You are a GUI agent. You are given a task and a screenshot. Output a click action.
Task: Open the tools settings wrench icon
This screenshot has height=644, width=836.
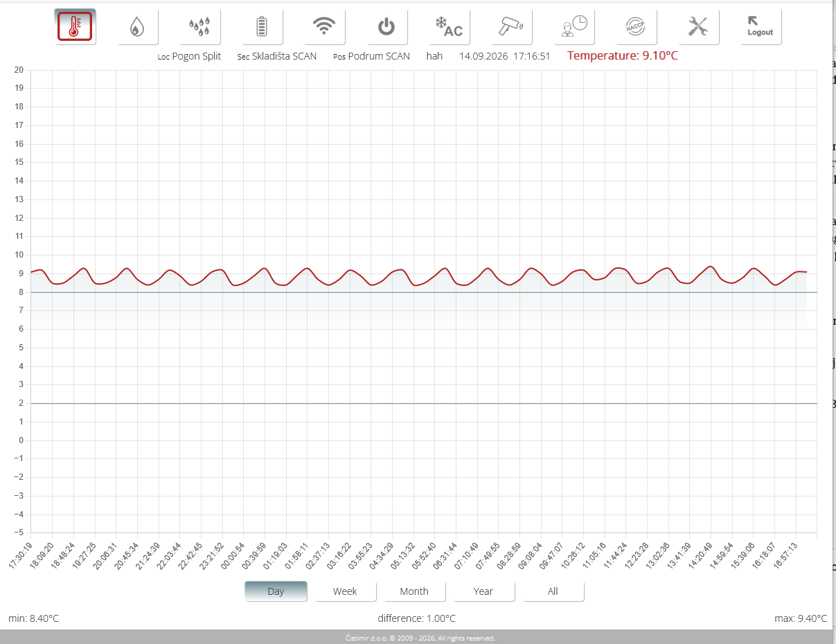698,27
